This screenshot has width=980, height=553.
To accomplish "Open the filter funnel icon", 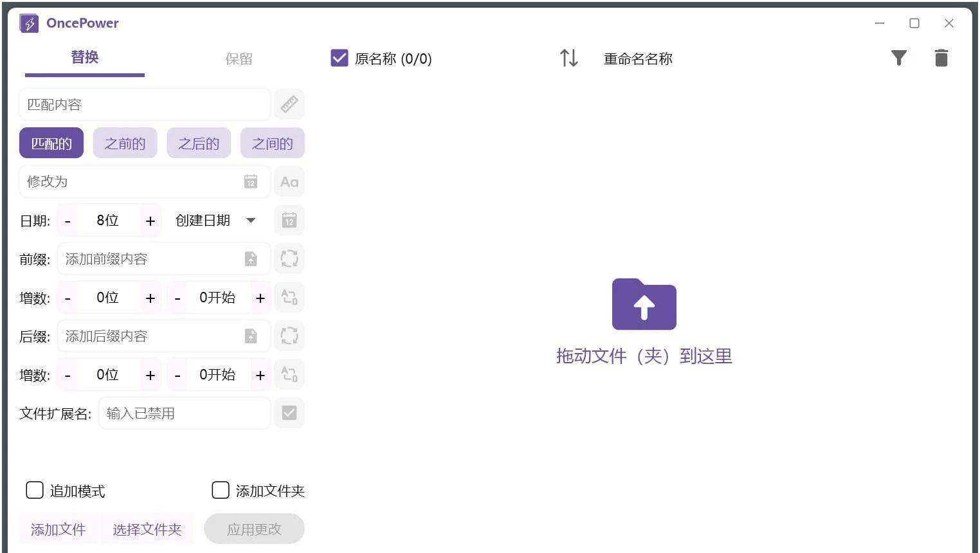I will click(x=898, y=59).
